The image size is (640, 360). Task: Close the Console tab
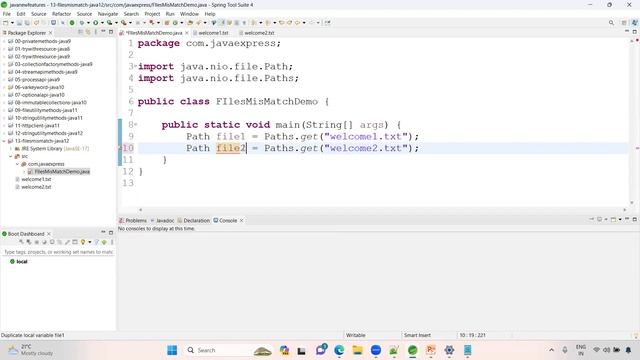click(242, 220)
